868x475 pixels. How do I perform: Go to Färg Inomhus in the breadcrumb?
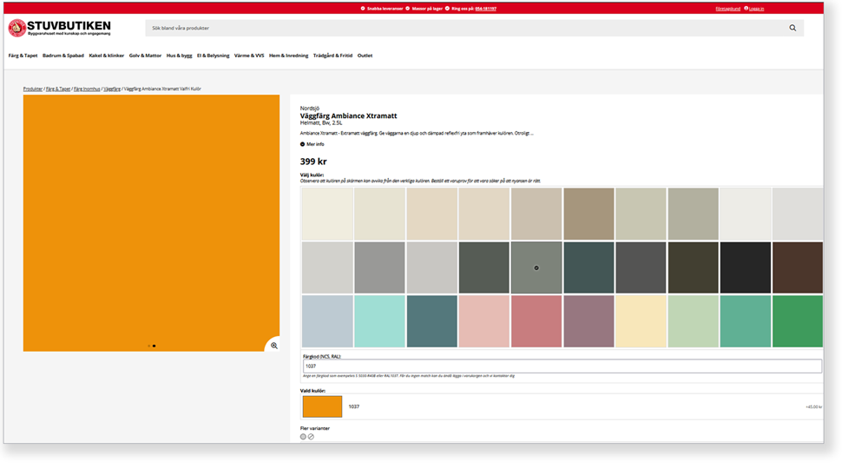point(87,89)
